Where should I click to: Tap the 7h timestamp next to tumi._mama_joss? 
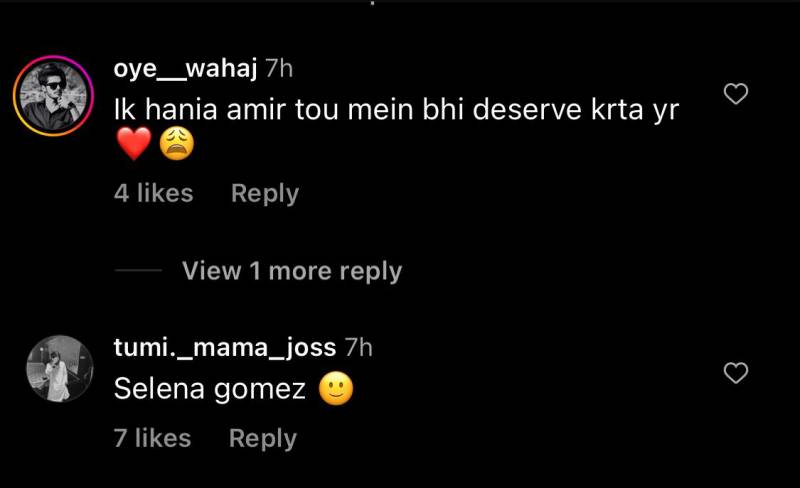coord(359,348)
